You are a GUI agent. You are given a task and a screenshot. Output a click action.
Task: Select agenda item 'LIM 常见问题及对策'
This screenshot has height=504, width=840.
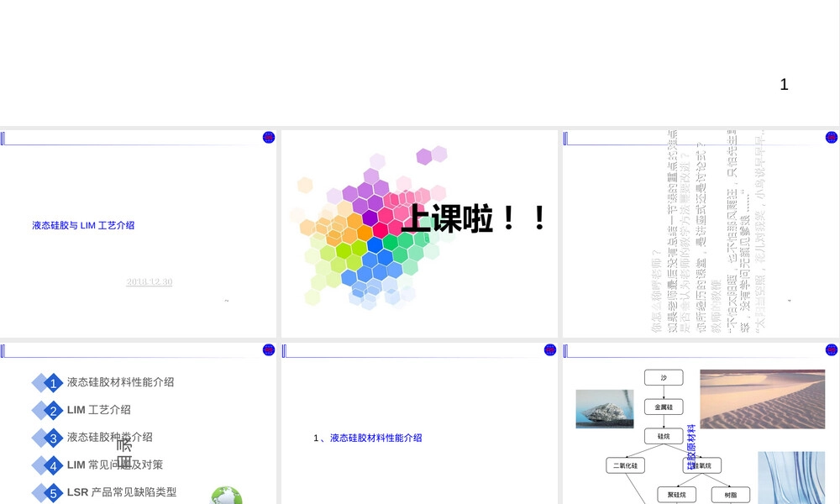pyautogui.click(x=115, y=465)
